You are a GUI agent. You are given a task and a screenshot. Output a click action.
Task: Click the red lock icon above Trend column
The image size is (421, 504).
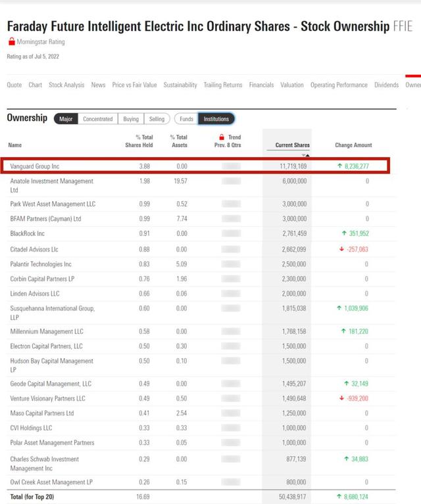point(222,137)
